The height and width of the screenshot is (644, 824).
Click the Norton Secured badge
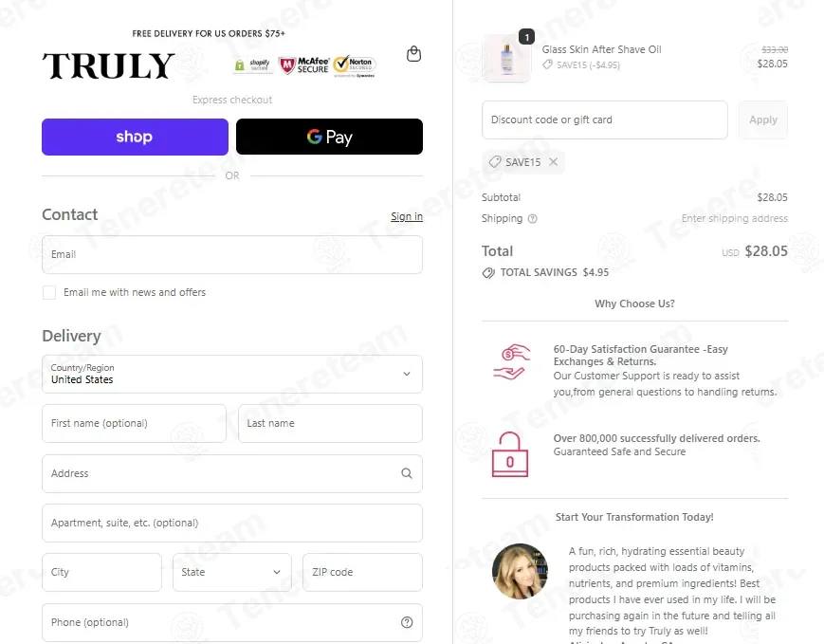click(x=355, y=66)
